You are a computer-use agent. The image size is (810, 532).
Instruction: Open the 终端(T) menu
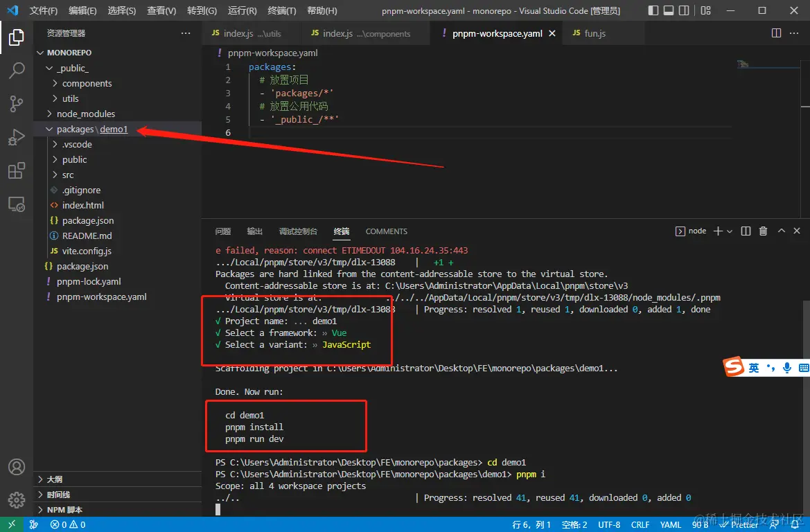click(x=281, y=10)
